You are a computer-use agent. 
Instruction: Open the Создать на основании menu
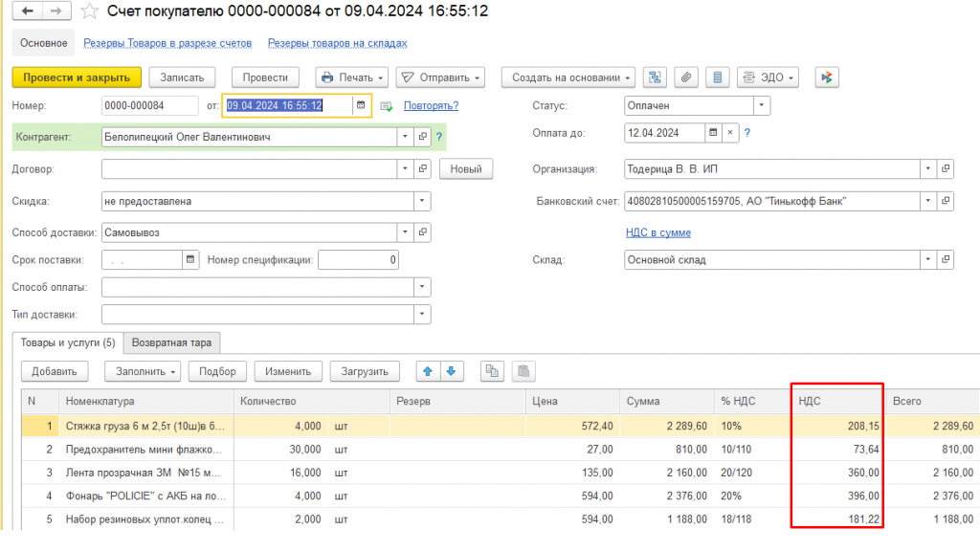(x=568, y=77)
